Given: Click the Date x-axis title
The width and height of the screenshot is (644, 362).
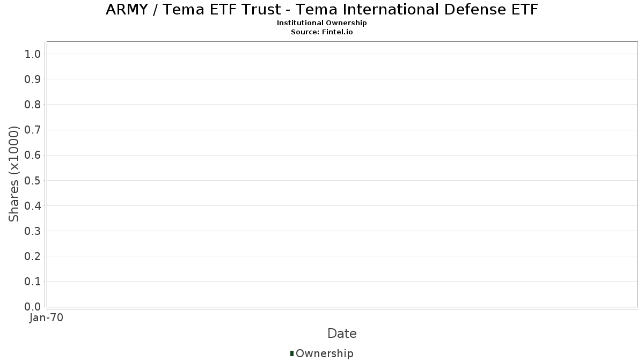Looking at the screenshot, I should (x=342, y=334).
